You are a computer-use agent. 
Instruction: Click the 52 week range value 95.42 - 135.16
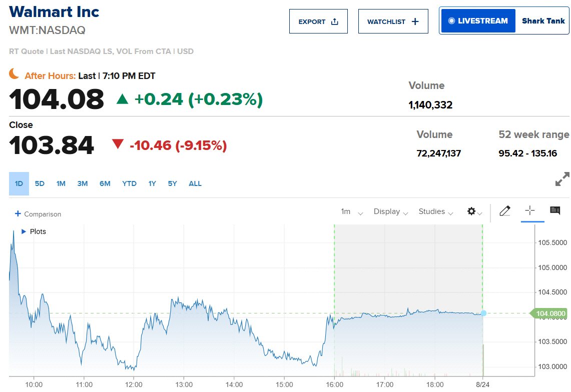[527, 153]
